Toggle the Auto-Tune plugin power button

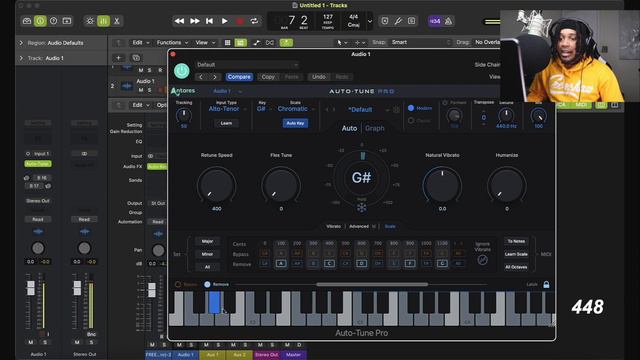pos(182,71)
